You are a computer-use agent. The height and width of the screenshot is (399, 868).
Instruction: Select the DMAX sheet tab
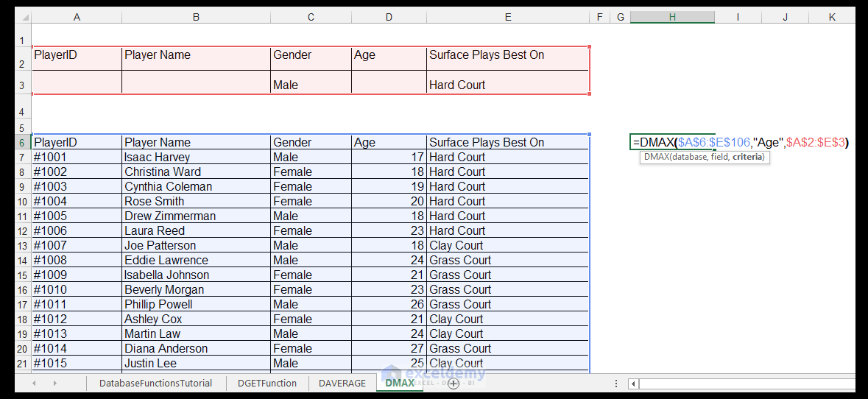[x=400, y=383]
